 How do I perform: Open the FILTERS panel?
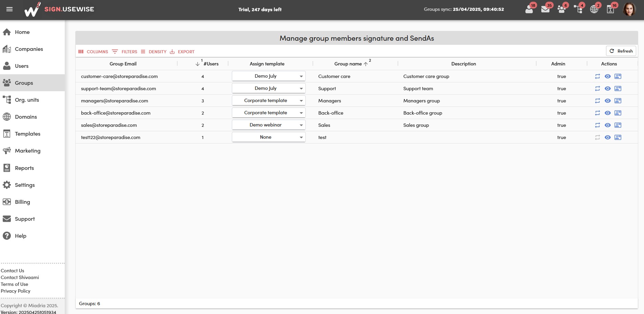[x=125, y=52]
